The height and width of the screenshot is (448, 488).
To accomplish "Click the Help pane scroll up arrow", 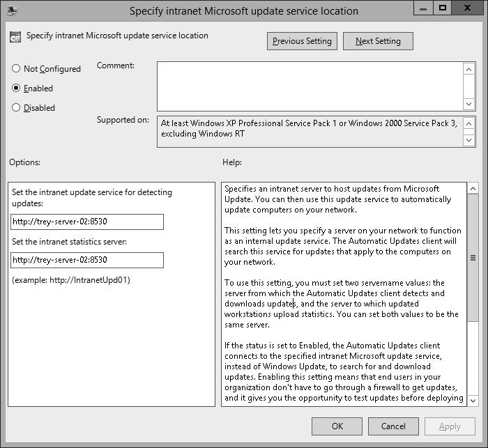I will [x=473, y=189].
